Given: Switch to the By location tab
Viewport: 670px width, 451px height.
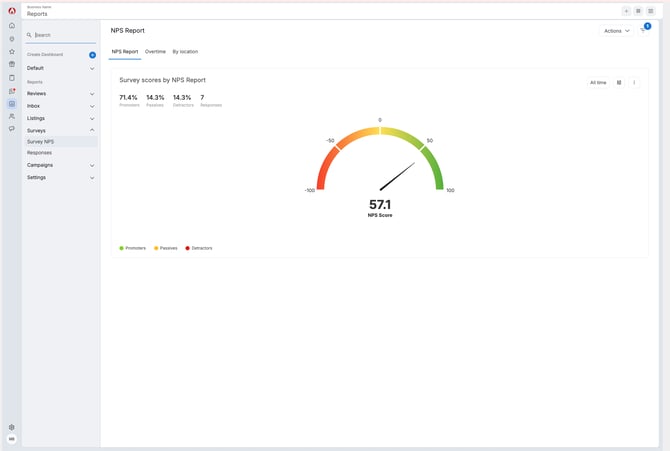Looking at the screenshot, I should (x=185, y=52).
